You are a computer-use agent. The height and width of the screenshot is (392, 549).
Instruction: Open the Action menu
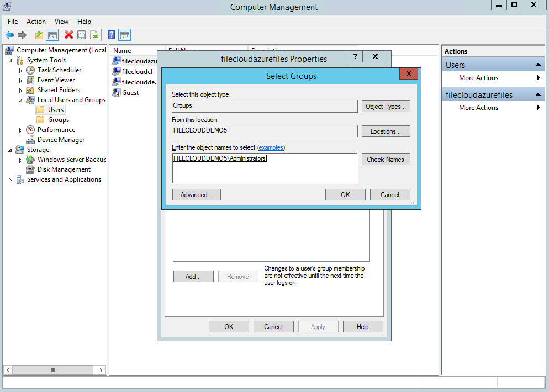point(36,21)
